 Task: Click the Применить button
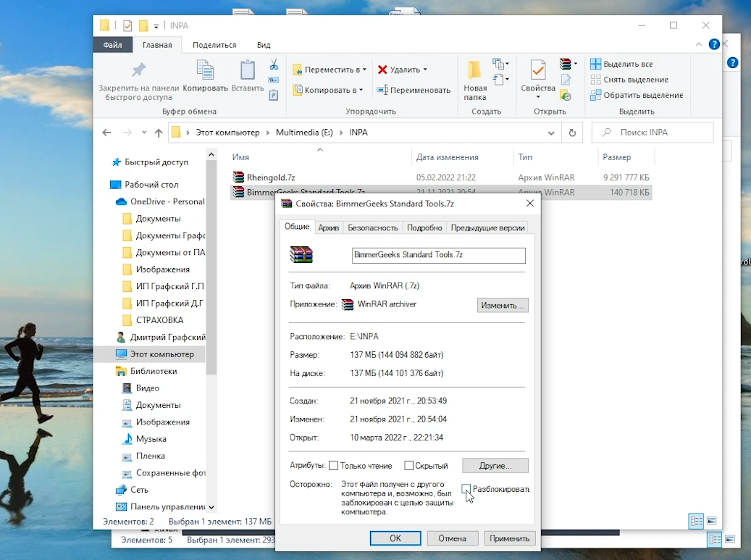(509, 538)
